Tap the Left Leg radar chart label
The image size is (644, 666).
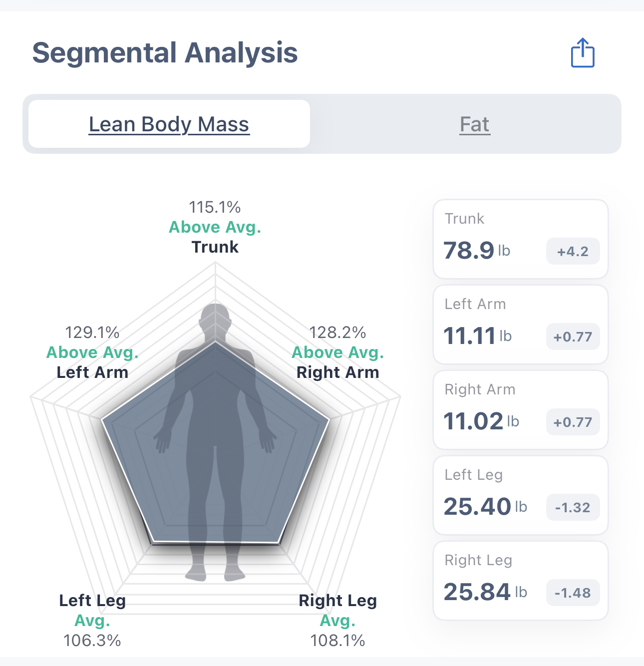click(92, 601)
